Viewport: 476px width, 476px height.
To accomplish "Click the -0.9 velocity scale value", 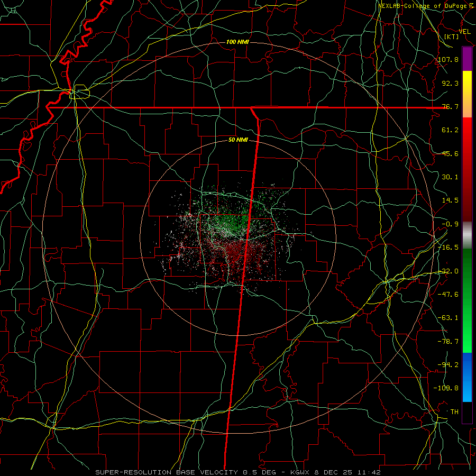I will (x=450, y=224).
